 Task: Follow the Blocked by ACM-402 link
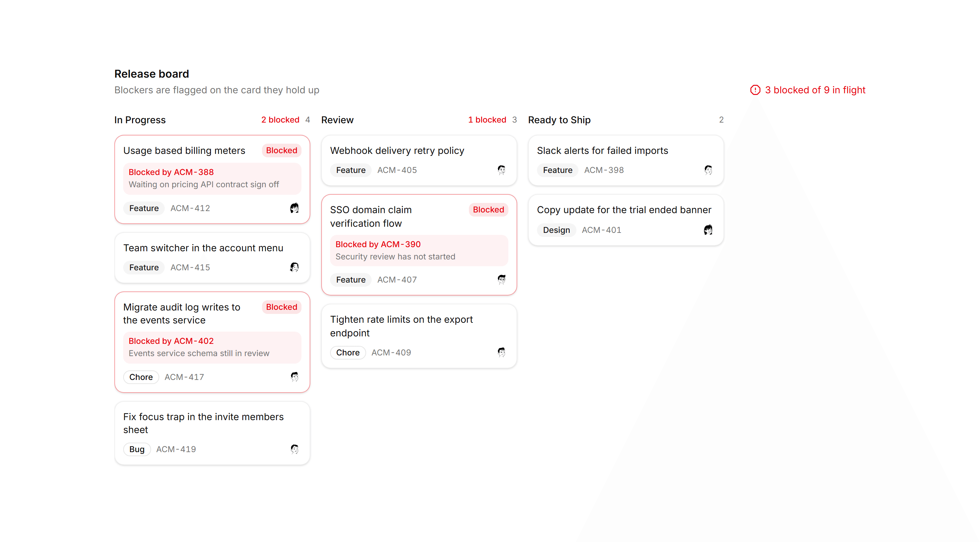(x=171, y=341)
